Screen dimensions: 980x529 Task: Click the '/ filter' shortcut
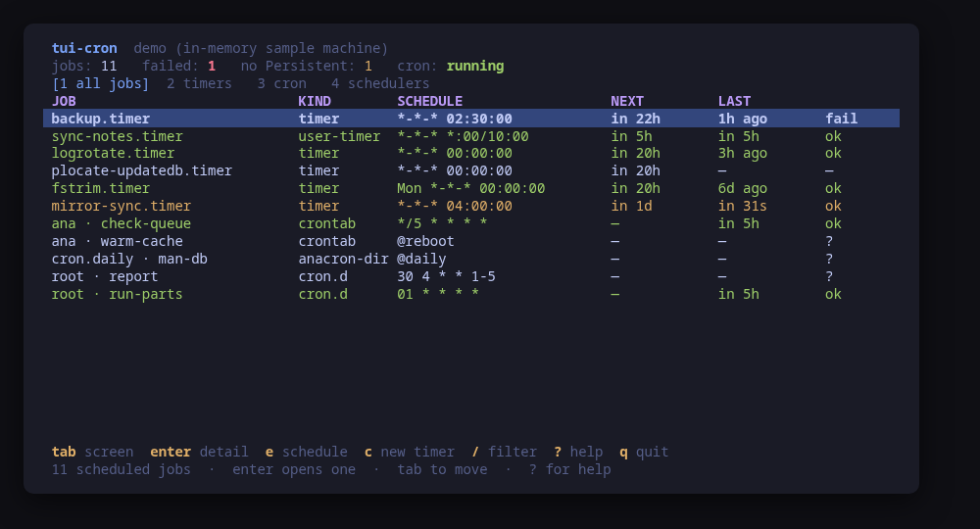pos(505,453)
